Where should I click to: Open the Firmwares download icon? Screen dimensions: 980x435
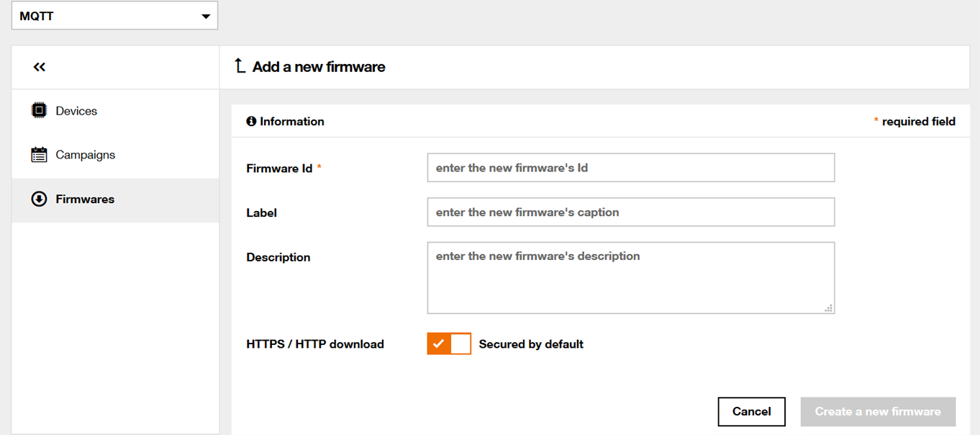[39, 199]
